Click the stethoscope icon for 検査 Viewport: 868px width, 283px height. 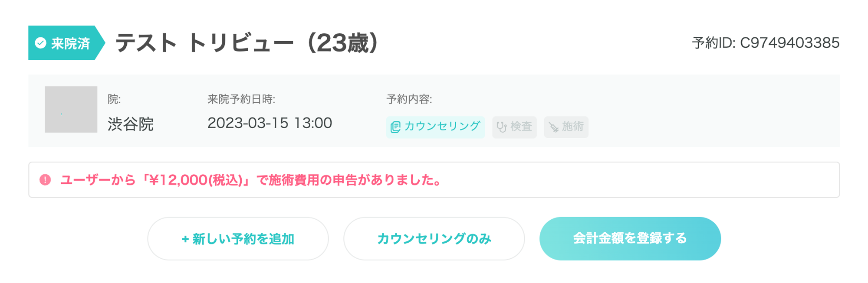(501, 127)
